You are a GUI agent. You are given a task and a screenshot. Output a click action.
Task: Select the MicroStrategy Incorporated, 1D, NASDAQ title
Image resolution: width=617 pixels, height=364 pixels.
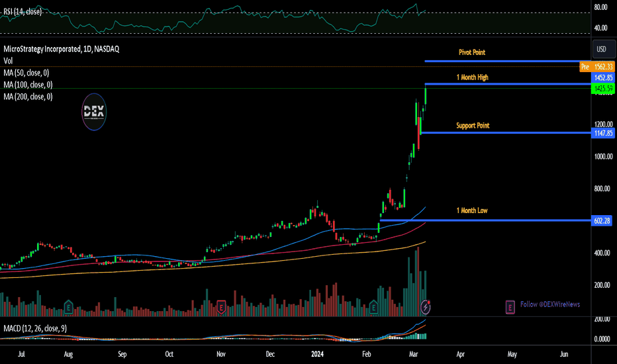pos(62,49)
